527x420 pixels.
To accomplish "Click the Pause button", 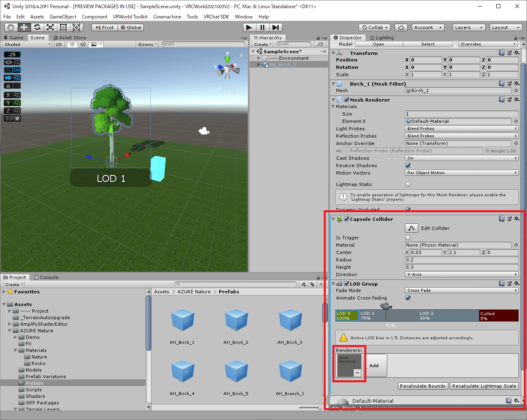I will pyautogui.click(x=263, y=27).
